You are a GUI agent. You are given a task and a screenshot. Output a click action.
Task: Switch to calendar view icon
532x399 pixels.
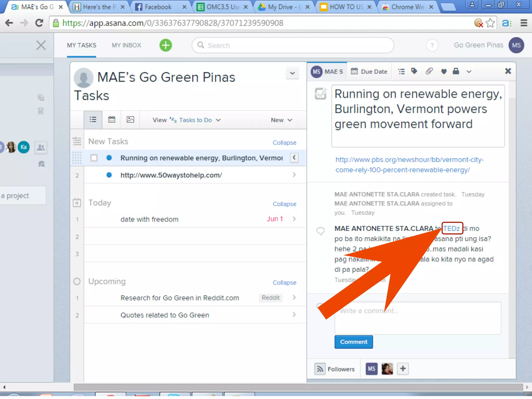click(111, 120)
